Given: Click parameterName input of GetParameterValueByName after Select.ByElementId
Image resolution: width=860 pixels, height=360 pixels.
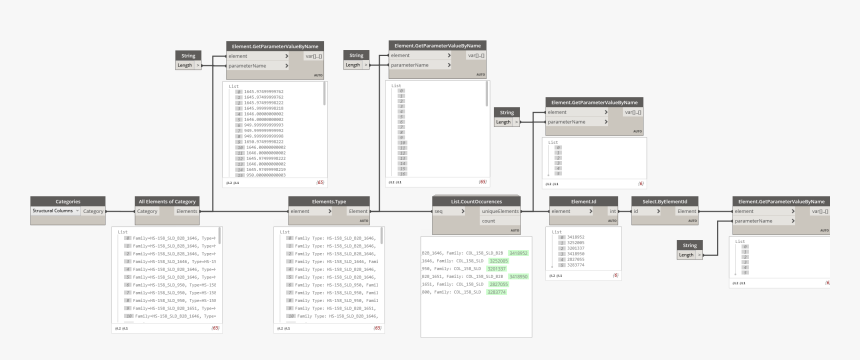Looking at the screenshot, I should pos(763,221).
